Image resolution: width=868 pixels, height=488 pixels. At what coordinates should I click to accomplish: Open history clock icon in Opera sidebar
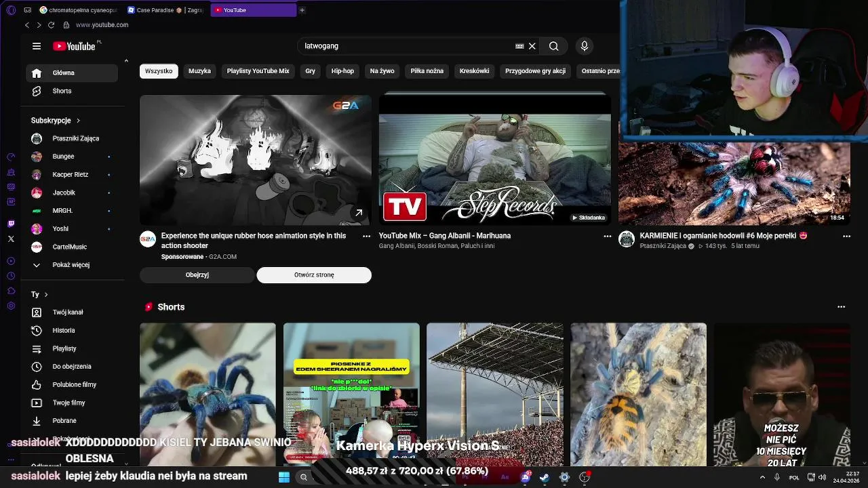tap(11, 276)
